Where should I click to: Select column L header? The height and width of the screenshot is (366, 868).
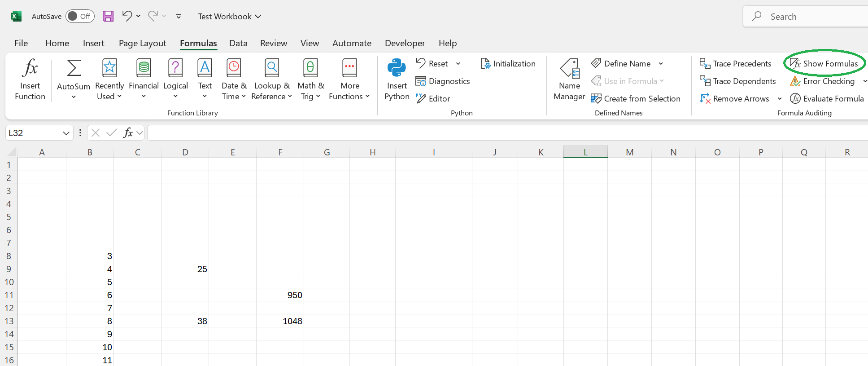tap(585, 152)
